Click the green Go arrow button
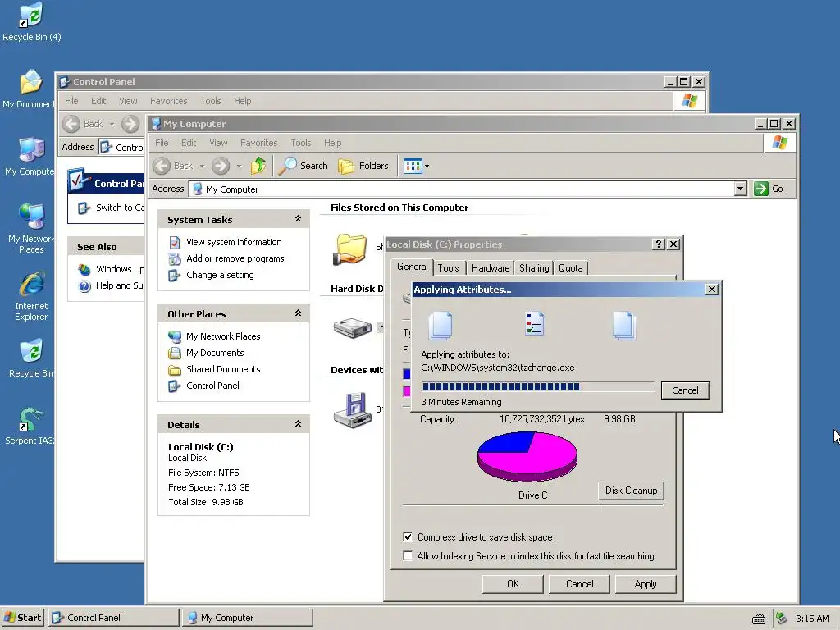Image resolution: width=840 pixels, height=630 pixels. [x=760, y=189]
